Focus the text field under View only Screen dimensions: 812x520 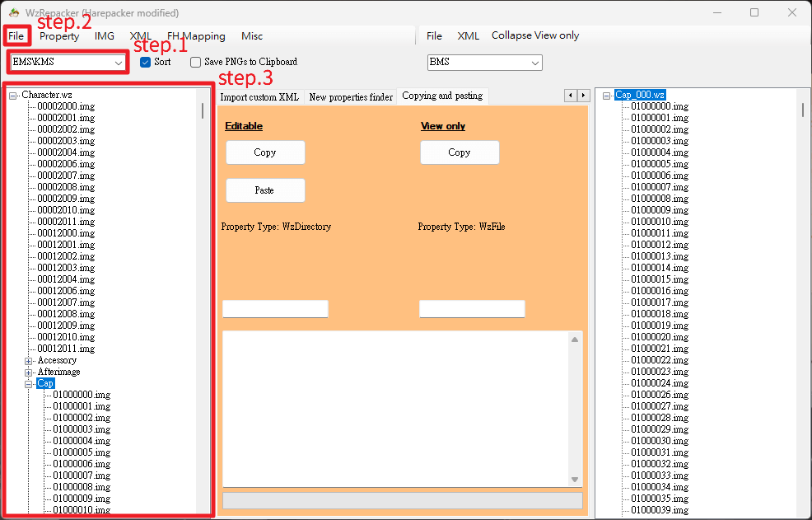click(x=472, y=309)
